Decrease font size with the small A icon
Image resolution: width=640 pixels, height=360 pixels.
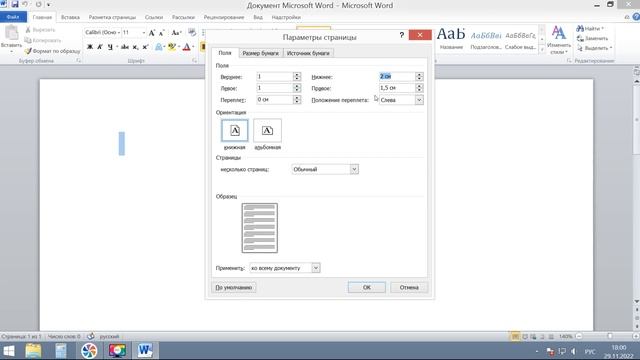[x=161, y=33]
